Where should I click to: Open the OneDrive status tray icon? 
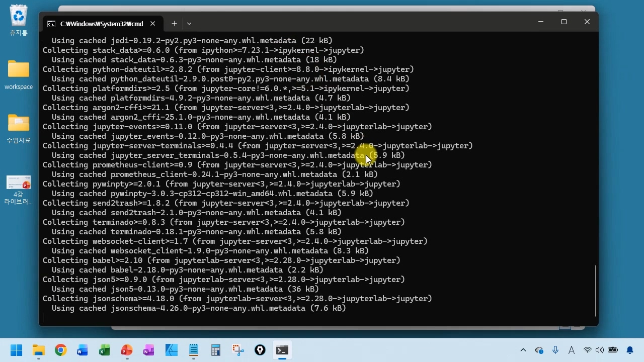click(539, 350)
